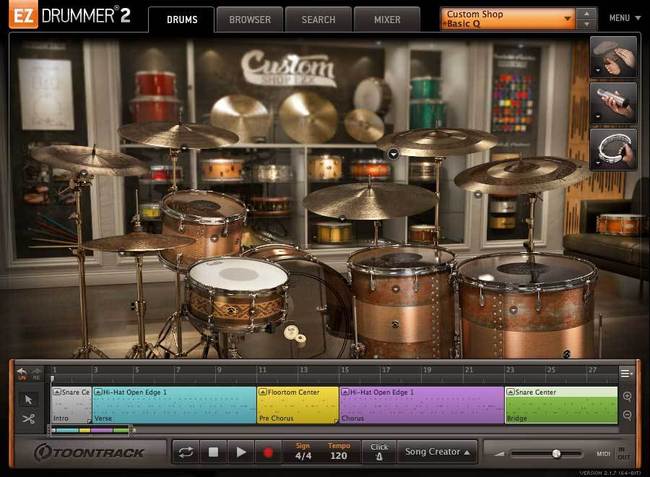Expand the Floortom Center block arrow
Image resolution: width=650 pixels, height=477 pixels.
click(262, 392)
